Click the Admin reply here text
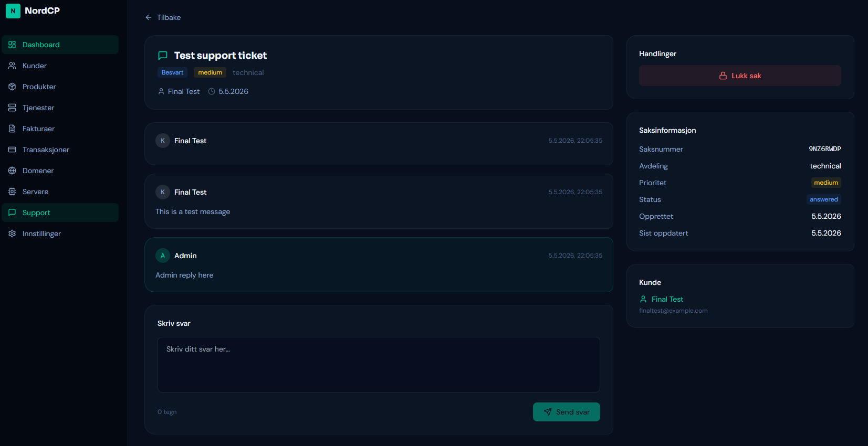 click(184, 275)
